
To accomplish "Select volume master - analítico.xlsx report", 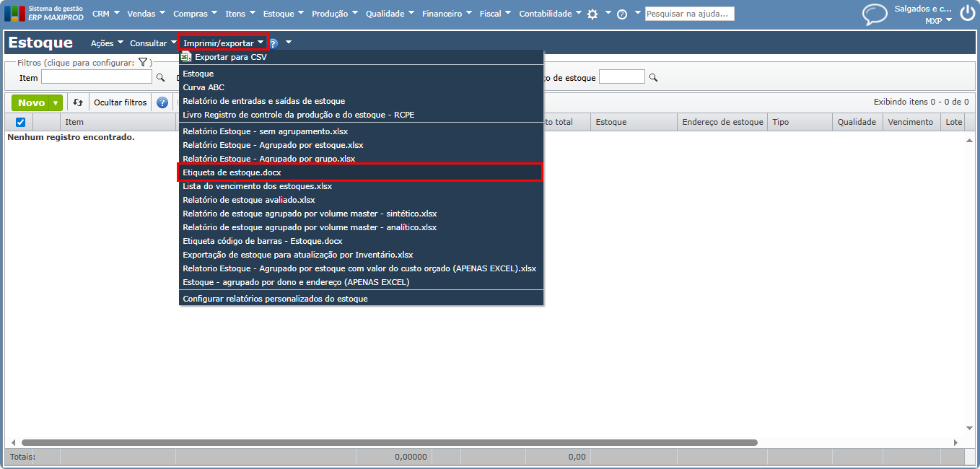I will pos(361,227).
